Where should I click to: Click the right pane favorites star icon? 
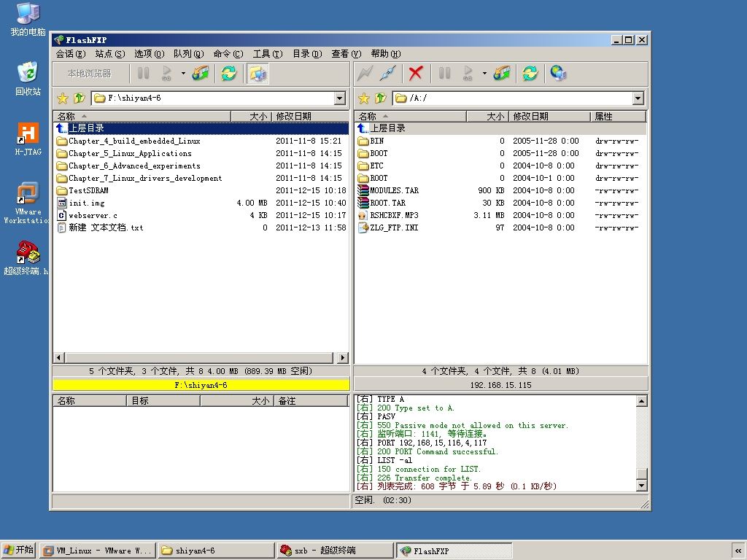(364, 98)
